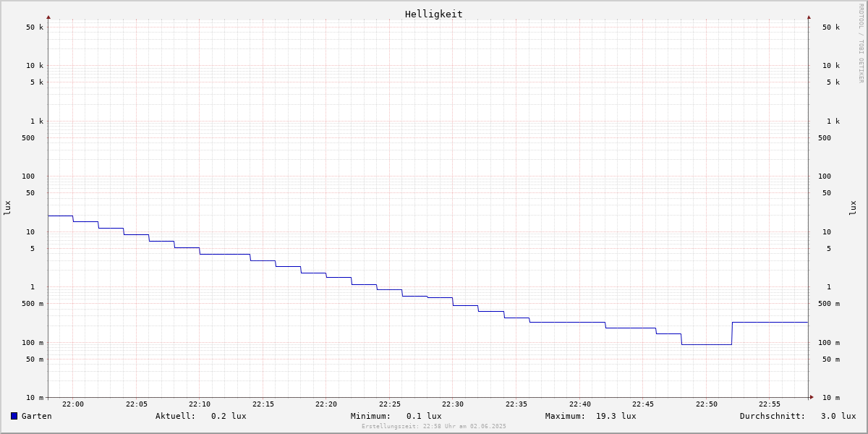
Task: Click the left axis lux unit label
Action: [x=7, y=208]
